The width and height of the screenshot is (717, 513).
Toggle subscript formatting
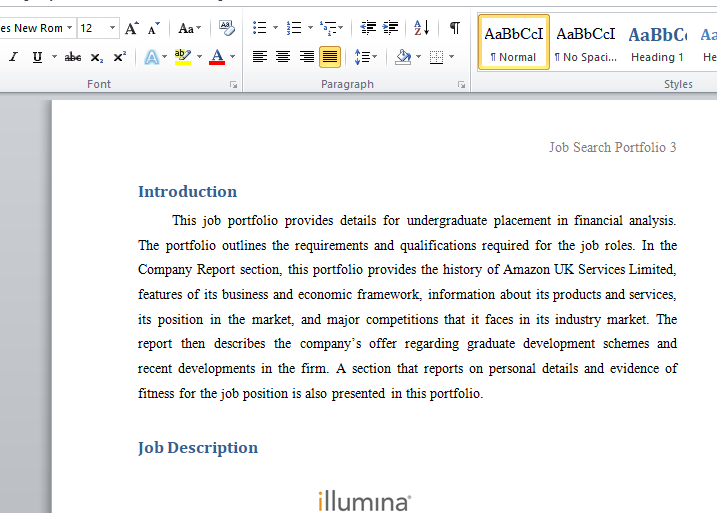[x=96, y=57]
